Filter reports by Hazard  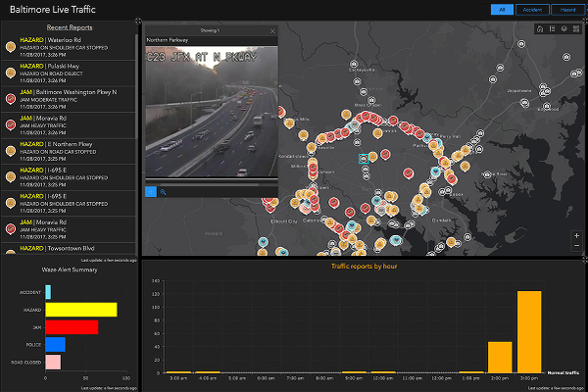point(567,10)
